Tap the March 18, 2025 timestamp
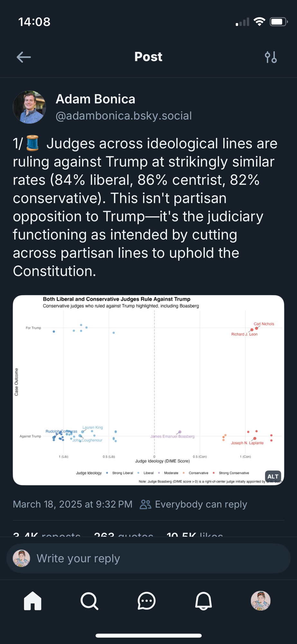The width and height of the screenshot is (297, 644). click(x=73, y=504)
